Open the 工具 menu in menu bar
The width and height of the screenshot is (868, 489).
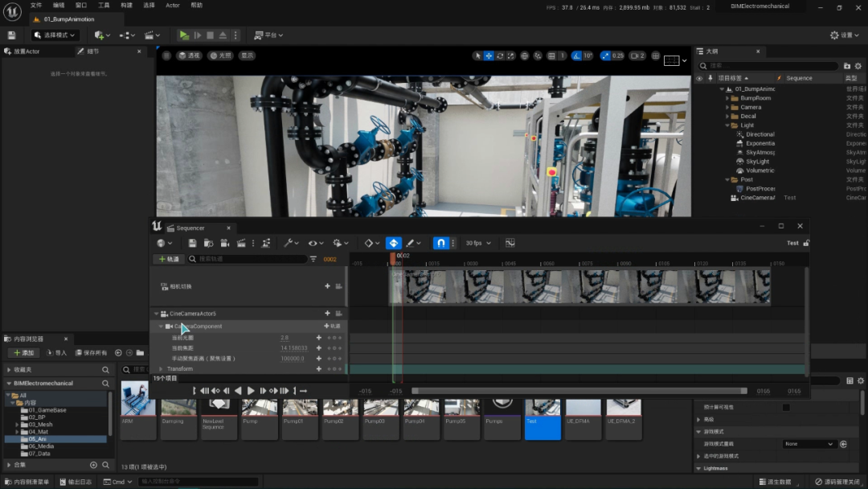104,6
